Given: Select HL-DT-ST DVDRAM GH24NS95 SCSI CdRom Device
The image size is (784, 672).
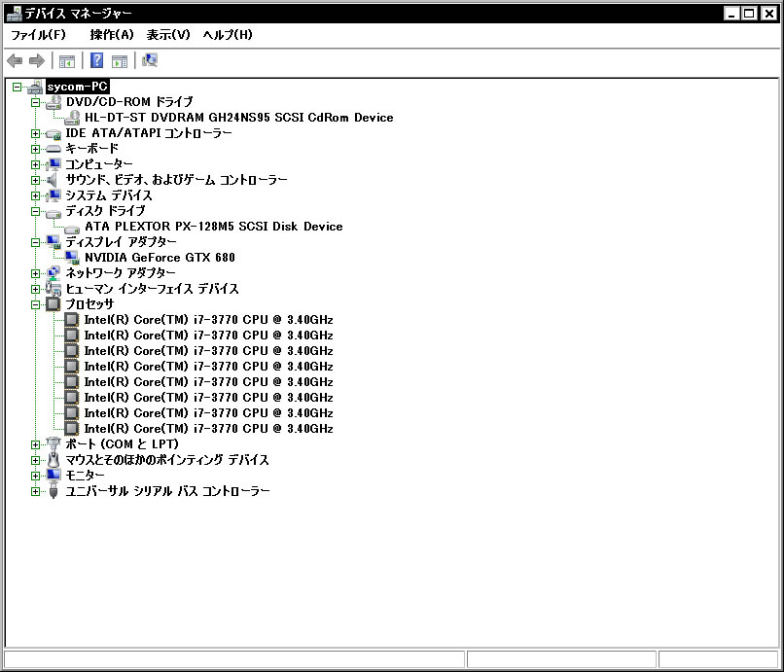Looking at the screenshot, I should coord(238,118).
